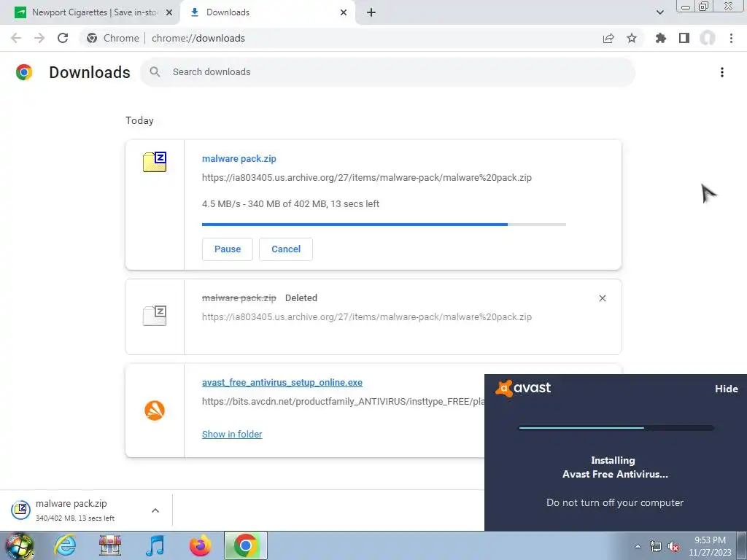The image size is (747, 560).
Task: Click the search magnifier icon in downloads
Action: pyautogui.click(x=155, y=72)
